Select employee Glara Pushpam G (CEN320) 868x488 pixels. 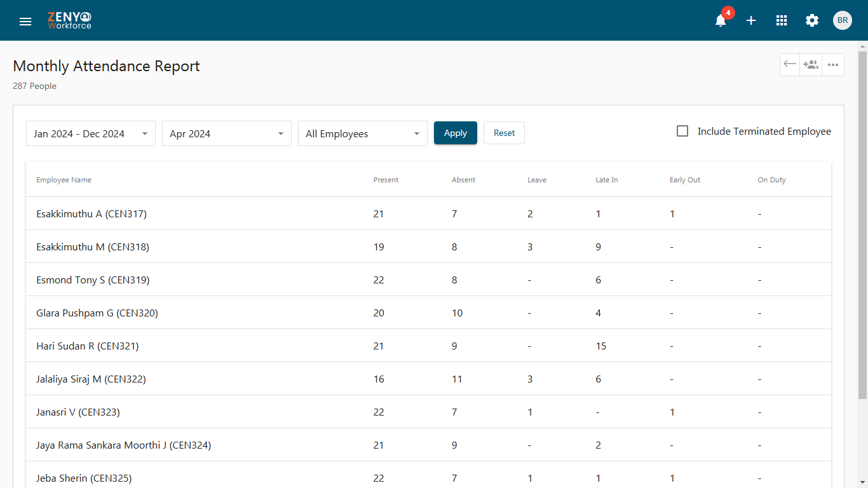pyautogui.click(x=97, y=313)
